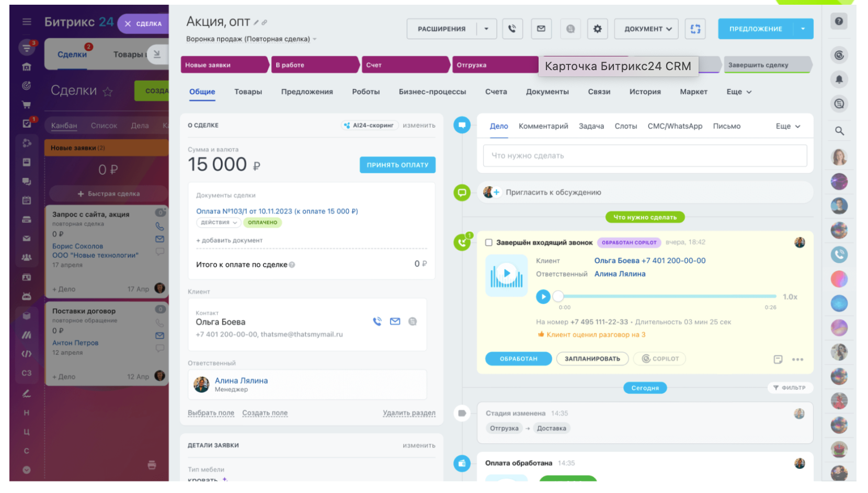Open the Роботы tab

pos(366,92)
